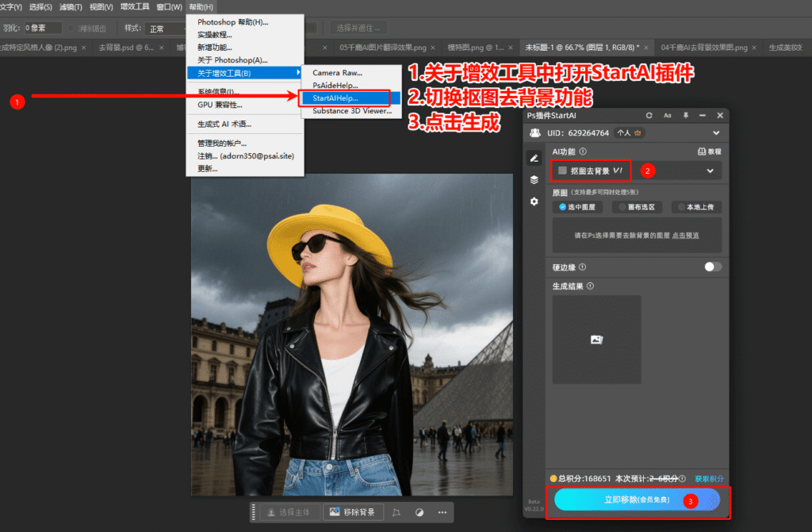812x532 pixels.
Task: Choose the 本地上传 local upload option
Action: coord(696,207)
